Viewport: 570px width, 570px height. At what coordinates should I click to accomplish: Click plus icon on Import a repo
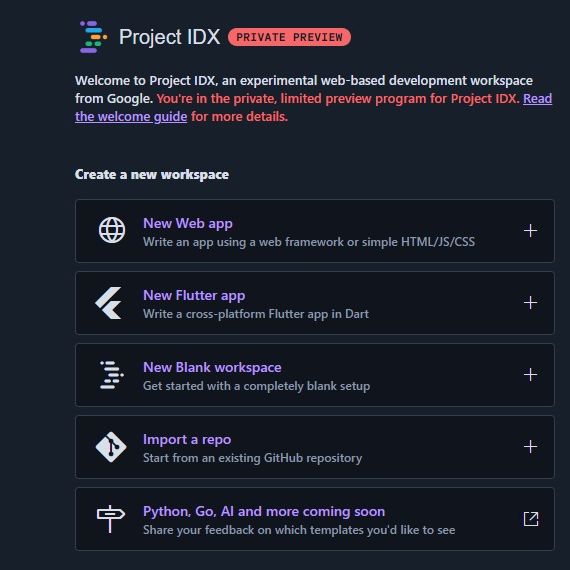530,446
